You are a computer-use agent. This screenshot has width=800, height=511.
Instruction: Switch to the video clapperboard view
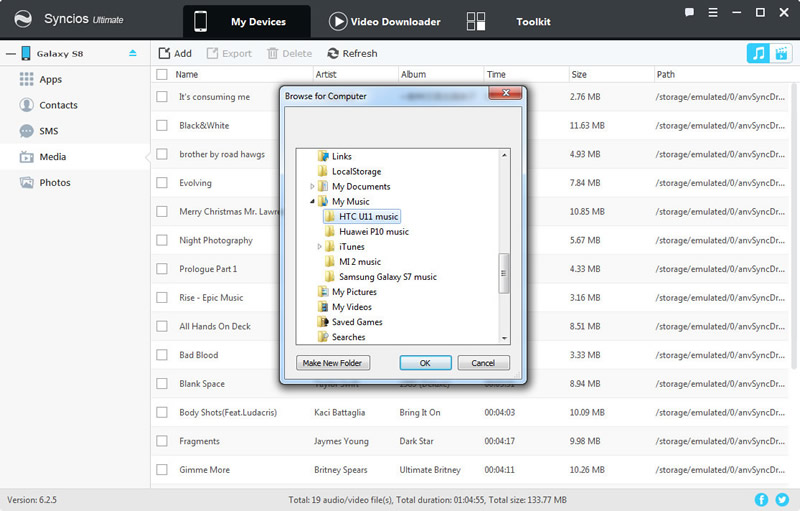click(x=781, y=53)
